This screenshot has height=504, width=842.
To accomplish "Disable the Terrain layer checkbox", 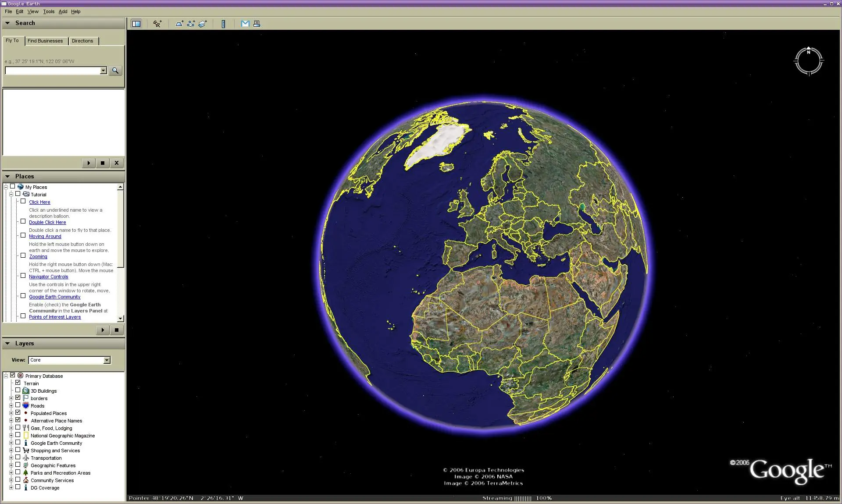I will pyautogui.click(x=18, y=383).
